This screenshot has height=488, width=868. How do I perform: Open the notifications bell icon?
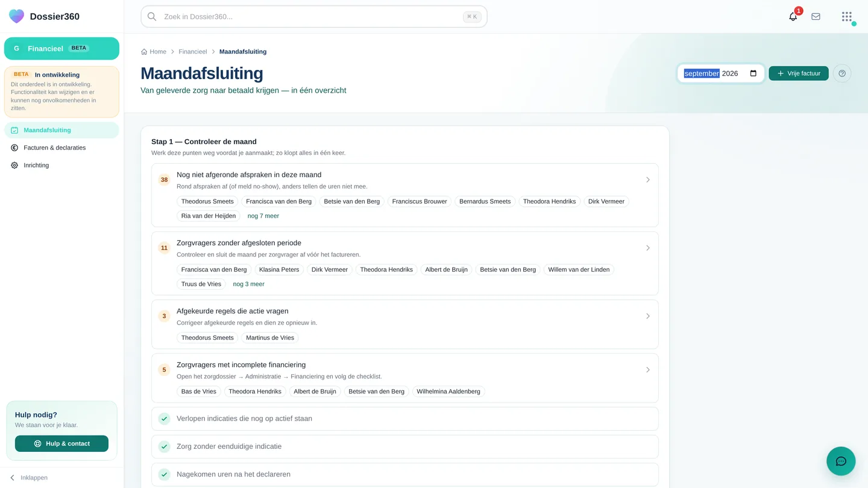pos(793,17)
